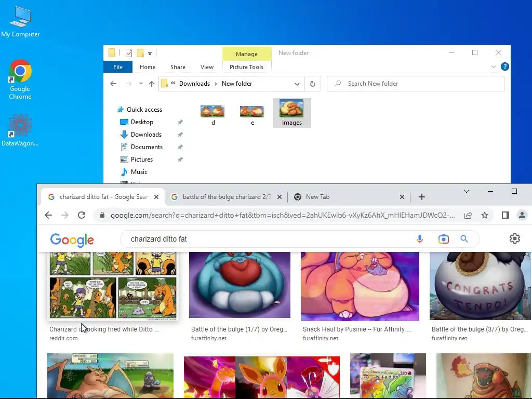Share this page using the Chrome share icon
532x399 pixels.
[x=468, y=215]
